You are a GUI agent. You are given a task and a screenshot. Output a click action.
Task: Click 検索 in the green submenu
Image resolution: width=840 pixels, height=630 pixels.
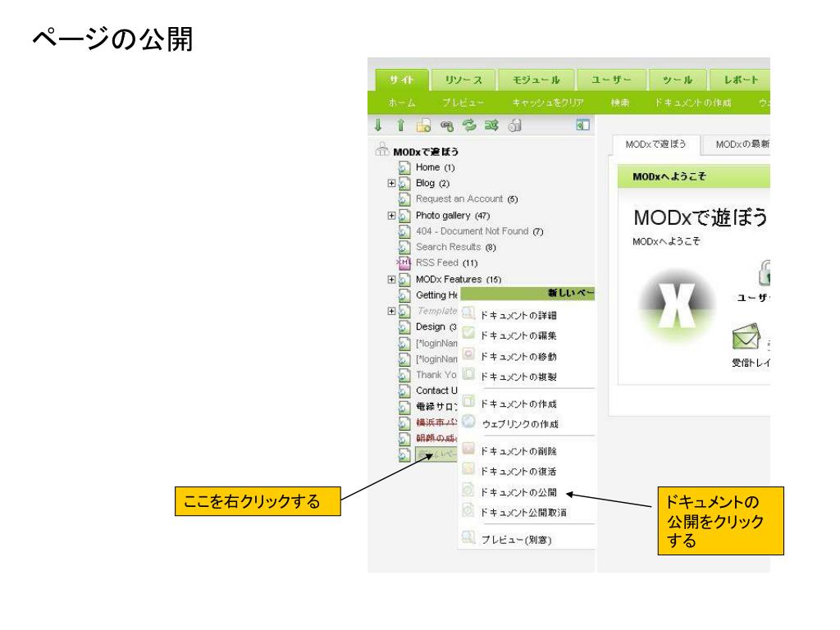tap(620, 103)
